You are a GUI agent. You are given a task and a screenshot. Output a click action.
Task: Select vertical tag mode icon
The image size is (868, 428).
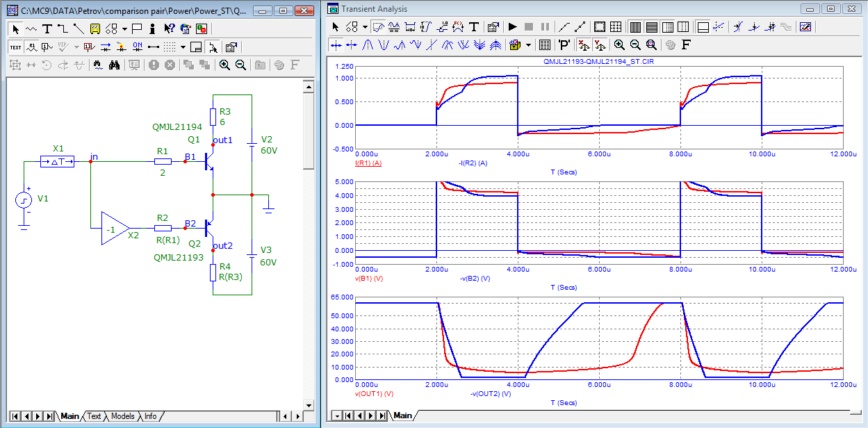click(x=426, y=27)
